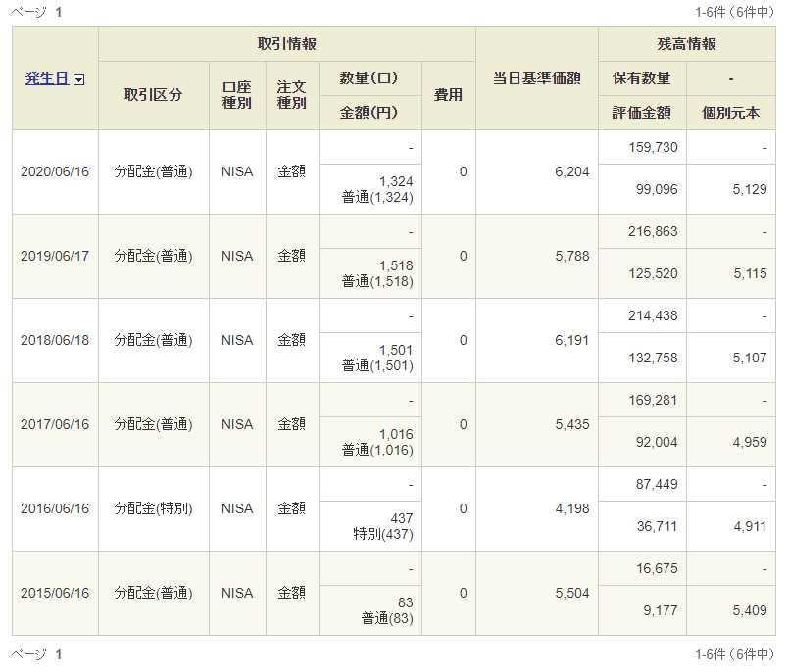789x672 pixels.
Task: Click valuation amount 36,711
Action: (657, 526)
